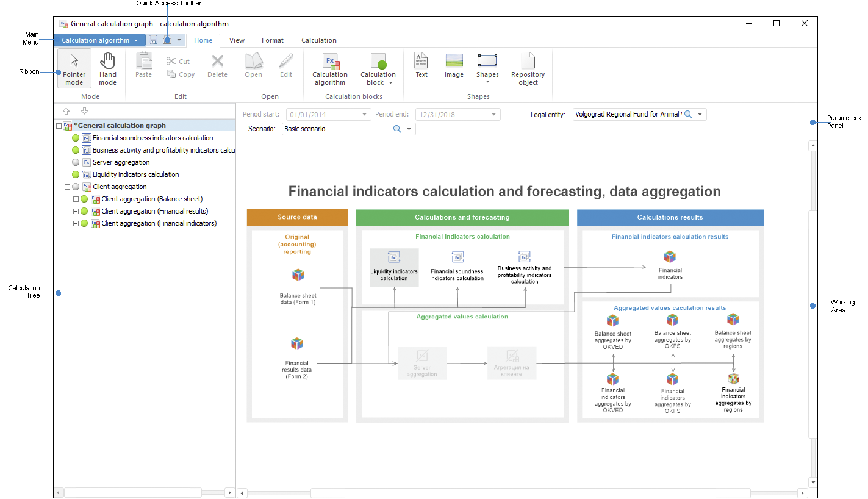
Task: Toggle status circle of Liquidity indicators calculation
Action: point(76,174)
